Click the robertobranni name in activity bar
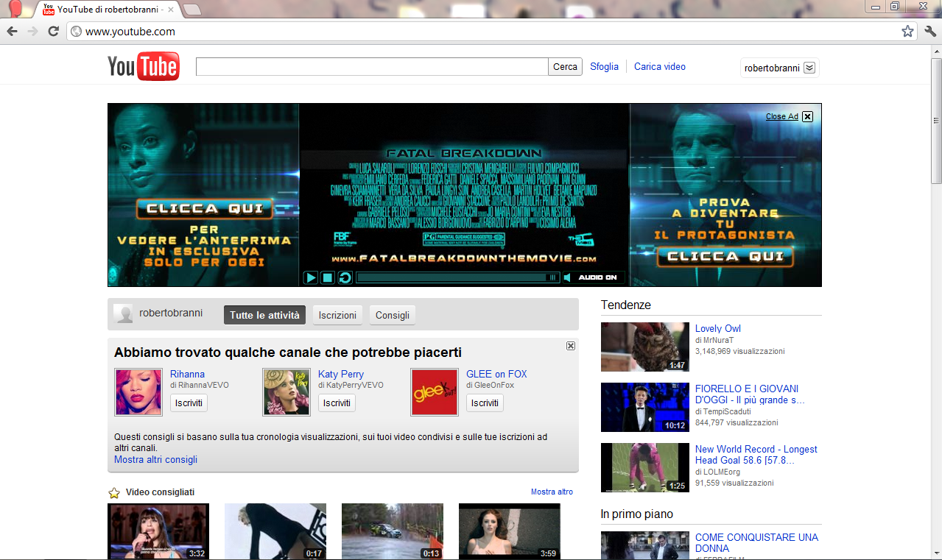Image resolution: width=942 pixels, height=560 pixels. pyautogui.click(x=171, y=313)
